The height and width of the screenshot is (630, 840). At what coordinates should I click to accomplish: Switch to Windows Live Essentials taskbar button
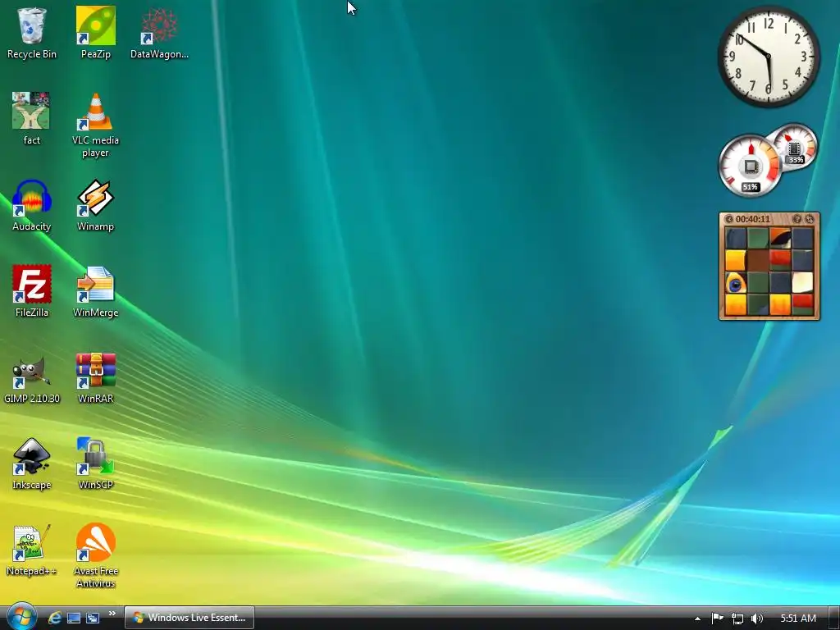click(x=189, y=618)
